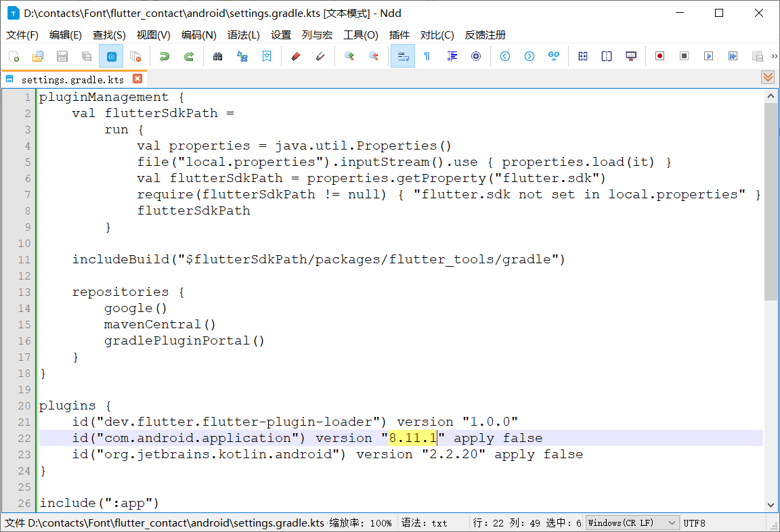Click the text include(":app") on line 26
The image size is (780, 532).
pyautogui.click(x=99, y=503)
